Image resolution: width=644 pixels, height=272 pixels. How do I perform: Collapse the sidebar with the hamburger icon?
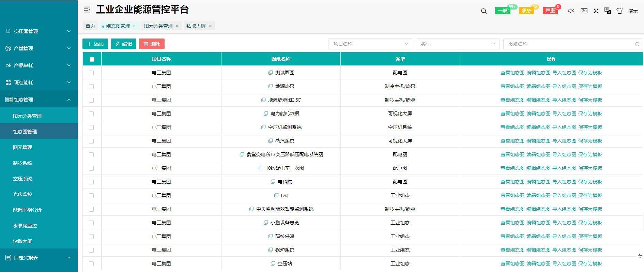pyautogui.click(x=87, y=10)
